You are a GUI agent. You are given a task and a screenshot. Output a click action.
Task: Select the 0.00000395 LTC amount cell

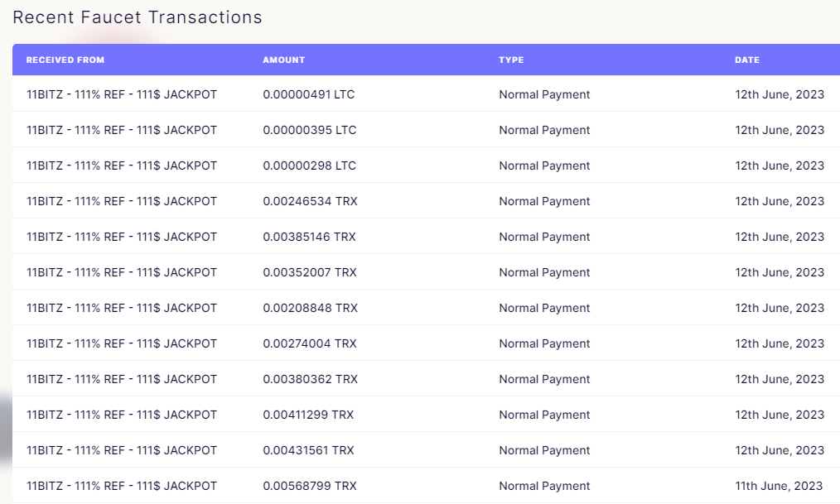[x=309, y=130]
